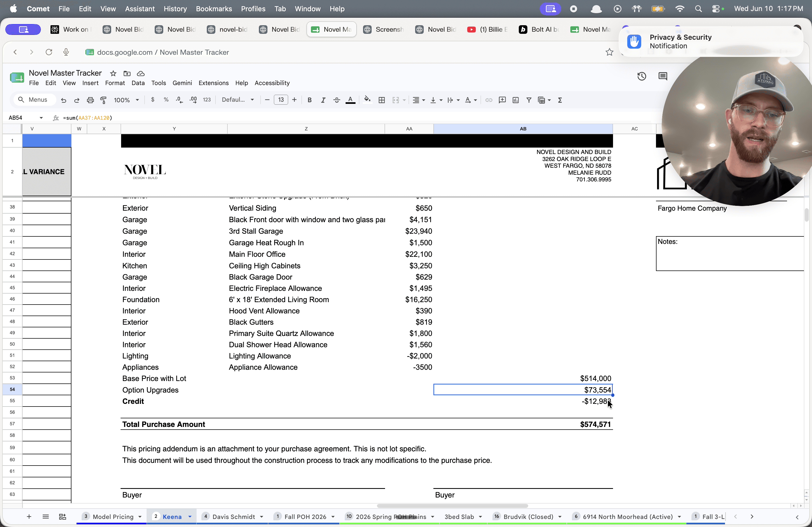Image resolution: width=812 pixels, height=527 pixels.
Task: Click the Redo icon in toolbar
Action: click(77, 100)
